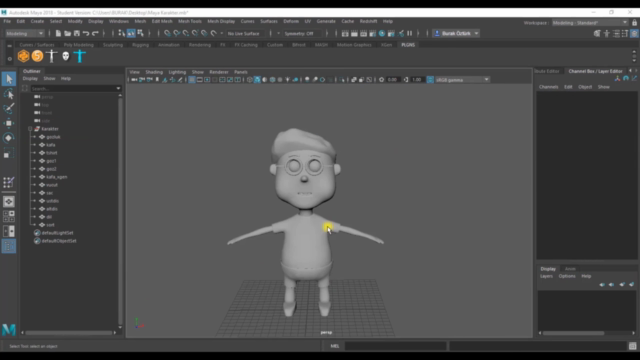Open the Burak Öztürk account dropdown
640x360 pixels.
click(456, 33)
